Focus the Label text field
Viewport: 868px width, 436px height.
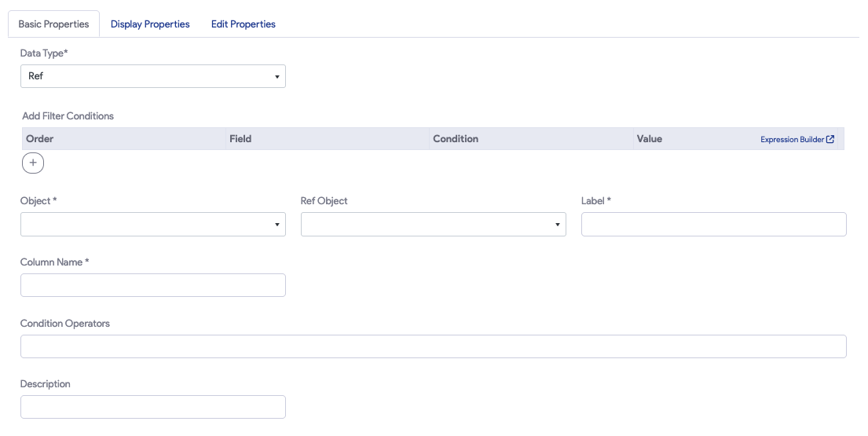713,224
